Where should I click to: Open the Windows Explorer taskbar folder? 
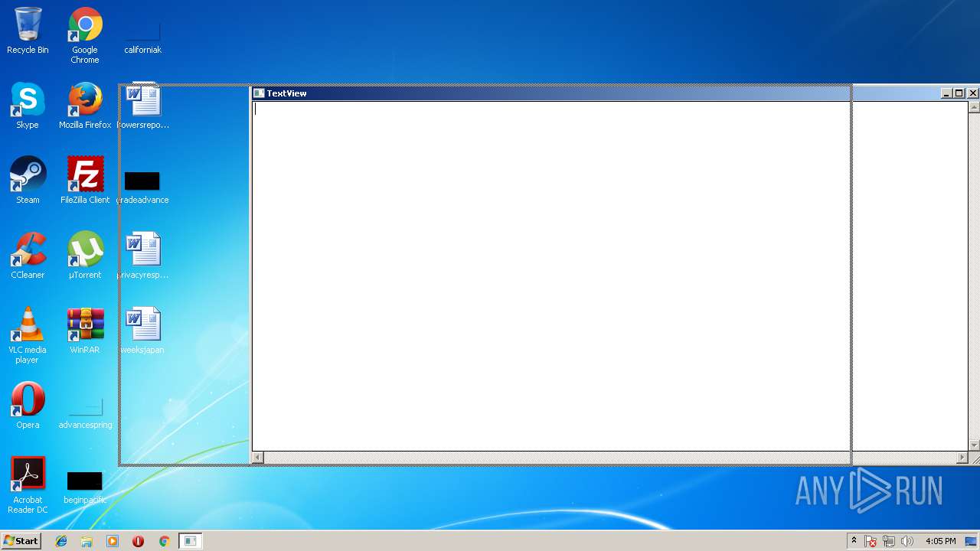tap(87, 541)
